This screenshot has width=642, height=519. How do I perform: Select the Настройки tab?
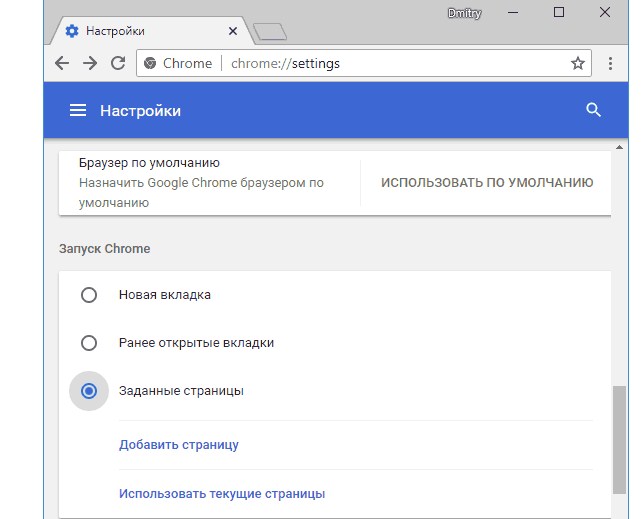pyautogui.click(x=151, y=31)
